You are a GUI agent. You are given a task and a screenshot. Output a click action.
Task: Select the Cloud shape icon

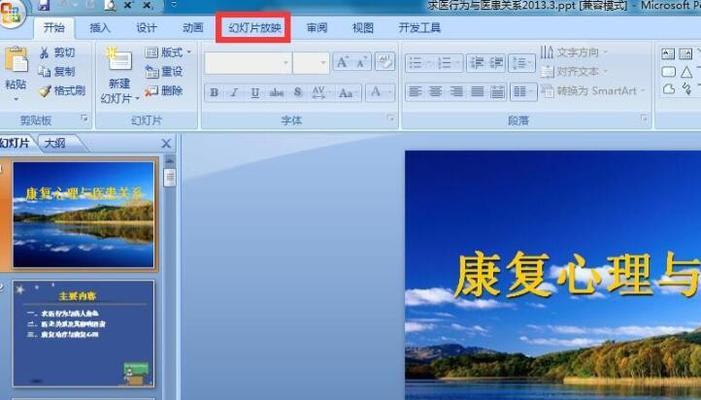(669, 90)
